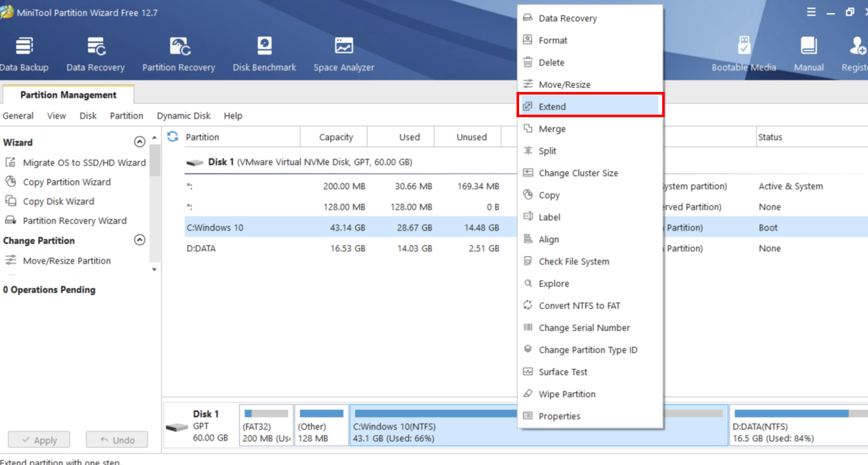This screenshot has height=465, width=868.
Task: Select Partition Recovery from the toolbar
Action: coord(179,52)
